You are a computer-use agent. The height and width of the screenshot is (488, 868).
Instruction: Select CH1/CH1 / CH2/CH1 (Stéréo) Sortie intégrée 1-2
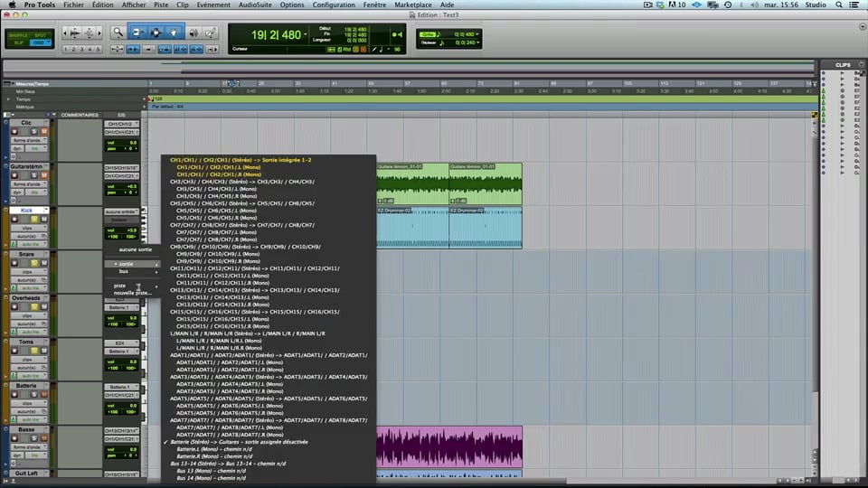pos(241,160)
